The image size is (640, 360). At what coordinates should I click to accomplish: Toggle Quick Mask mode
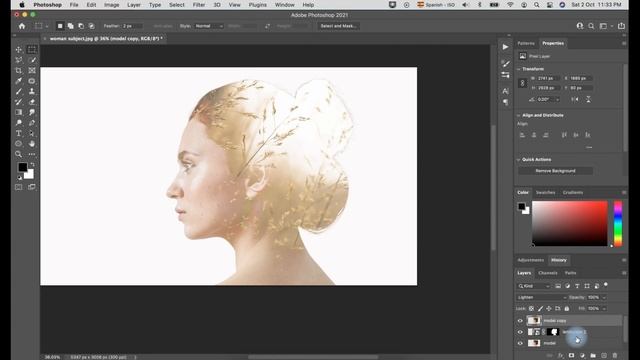click(x=19, y=187)
